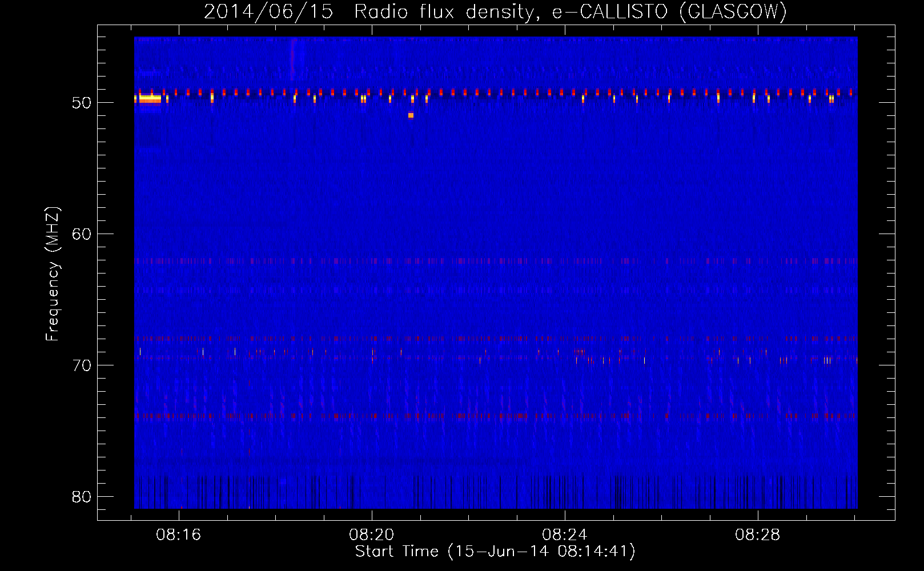This screenshot has height=571, width=924.
Task: Click the 'Start Time (15-Jun-14 08:14:41)' axis label
Action: click(x=495, y=552)
